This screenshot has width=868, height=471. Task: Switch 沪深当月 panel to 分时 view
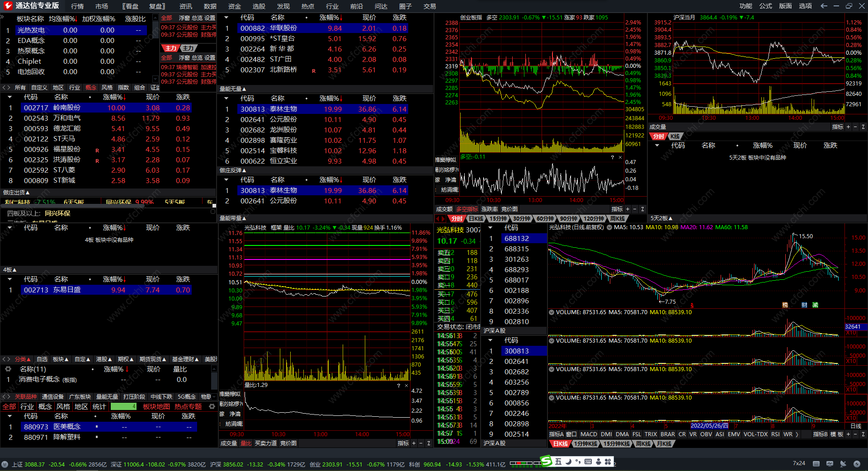658,137
